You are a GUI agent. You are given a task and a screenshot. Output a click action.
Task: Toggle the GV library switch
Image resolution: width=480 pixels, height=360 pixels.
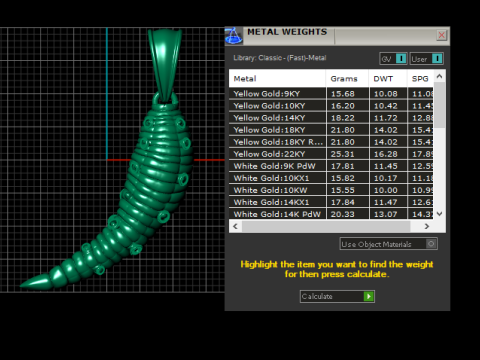click(393, 59)
